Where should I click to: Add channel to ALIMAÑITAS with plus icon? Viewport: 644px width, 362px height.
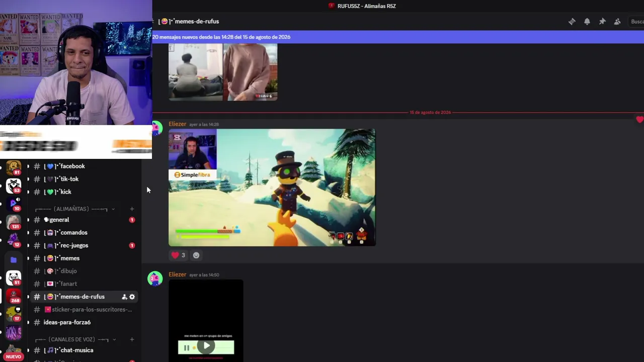132,209
